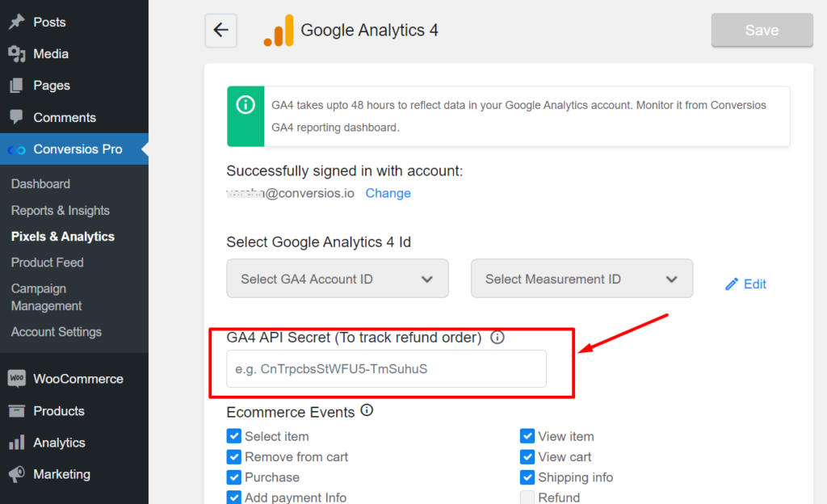This screenshot has height=504, width=827.
Task: Click the Conversios Pro infinity icon
Action: [17, 149]
